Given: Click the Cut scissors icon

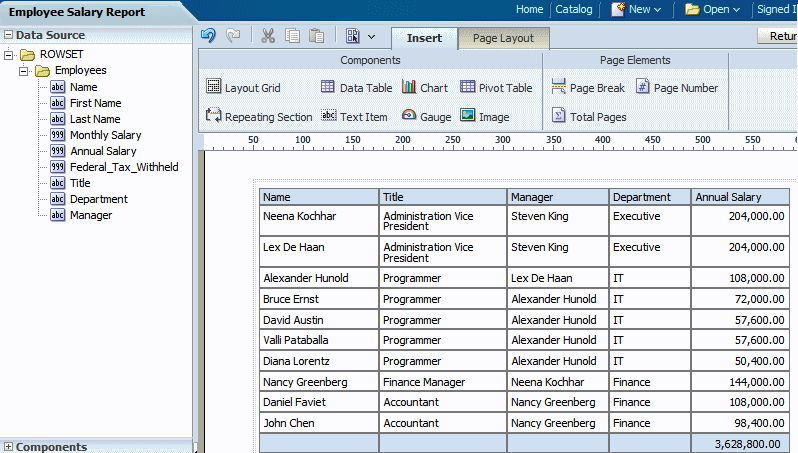Looking at the screenshot, I should pos(267,36).
